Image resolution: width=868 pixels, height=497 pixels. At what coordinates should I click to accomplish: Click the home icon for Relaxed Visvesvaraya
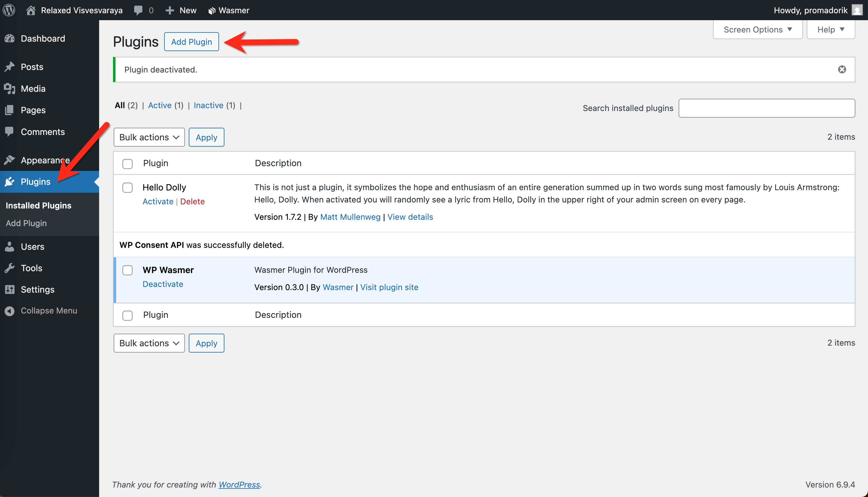click(x=31, y=10)
